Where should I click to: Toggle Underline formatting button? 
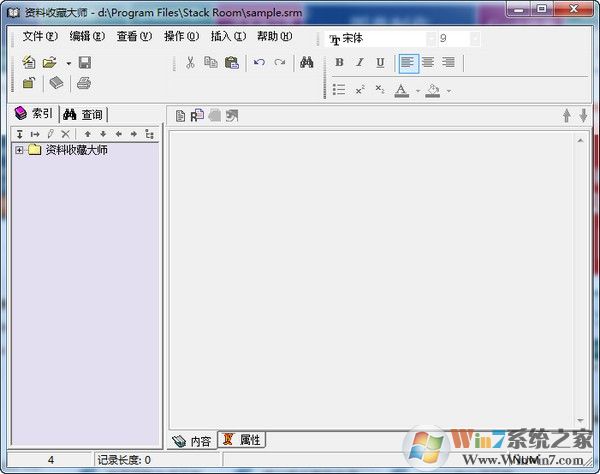(x=380, y=62)
